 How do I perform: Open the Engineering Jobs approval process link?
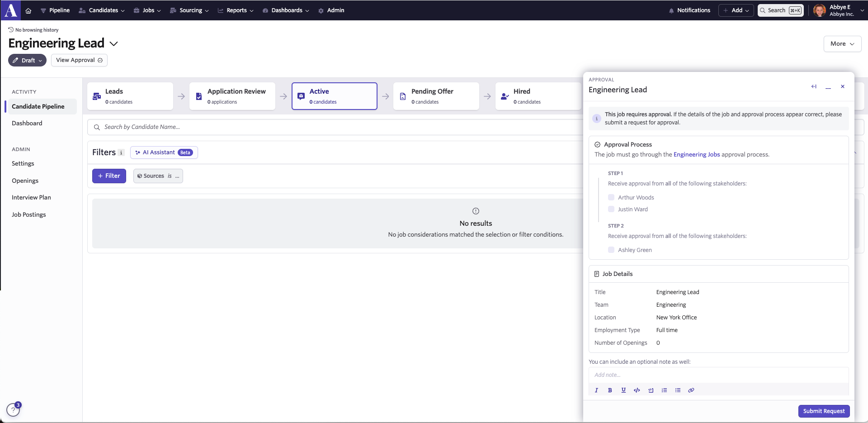pos(697,154)
